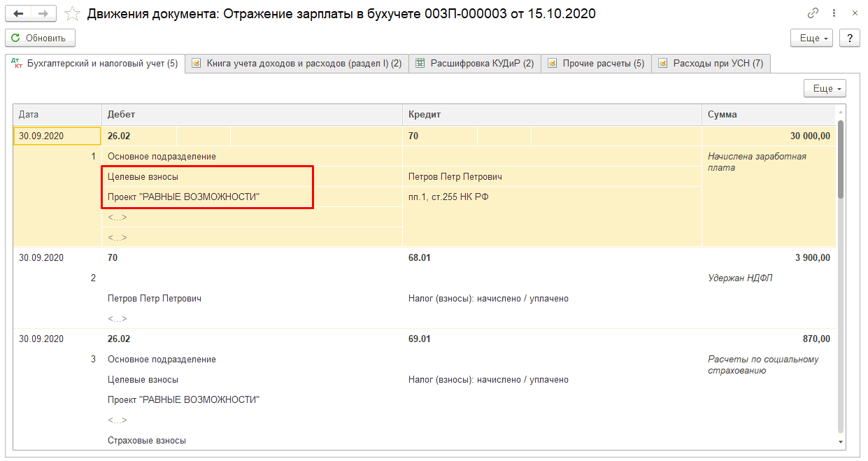Click the Петров Петр Петрович credit cell
This screenshot has width=868, height=461.
pyautogui.click(x=455, y=177)
